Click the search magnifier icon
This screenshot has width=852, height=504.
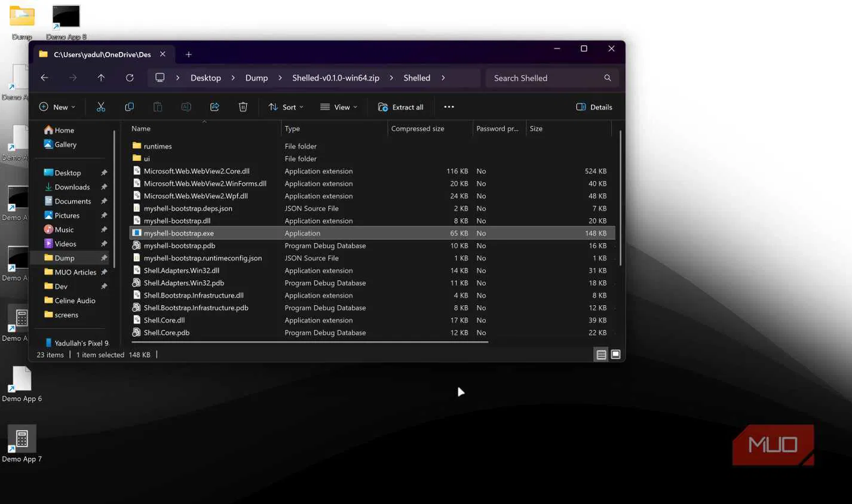click(x=608, y=78)
